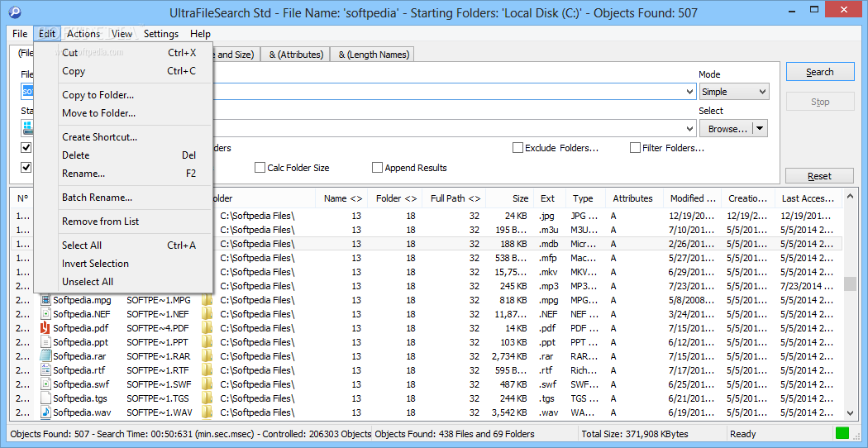Click the Browse... button
The width and height of the screenshot is (868, 448).
pyautogui.click(x=727, y=129)
